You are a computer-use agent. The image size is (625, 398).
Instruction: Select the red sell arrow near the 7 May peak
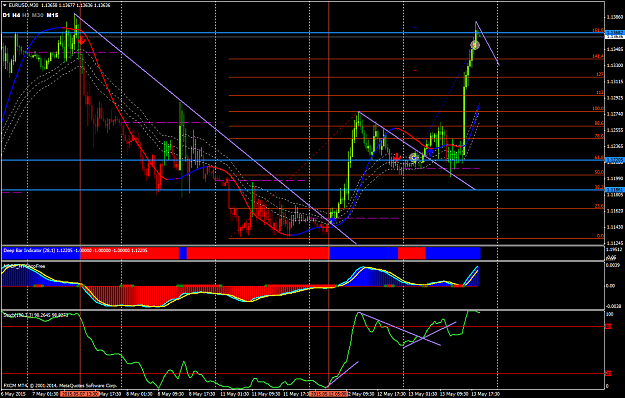(81, 41)
